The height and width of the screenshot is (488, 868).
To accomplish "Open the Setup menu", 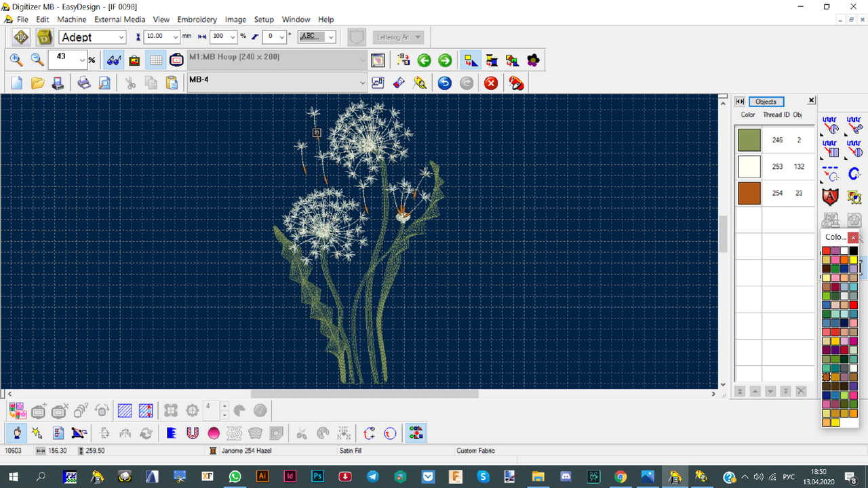I will pyautogui.click(x=264, y=20).
